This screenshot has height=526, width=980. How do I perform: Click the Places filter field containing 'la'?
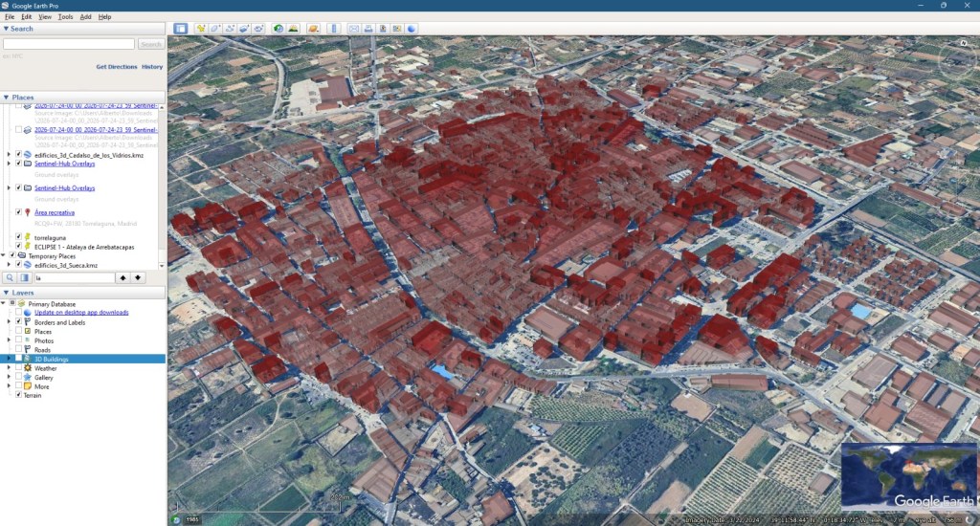(x=75, y=277)
